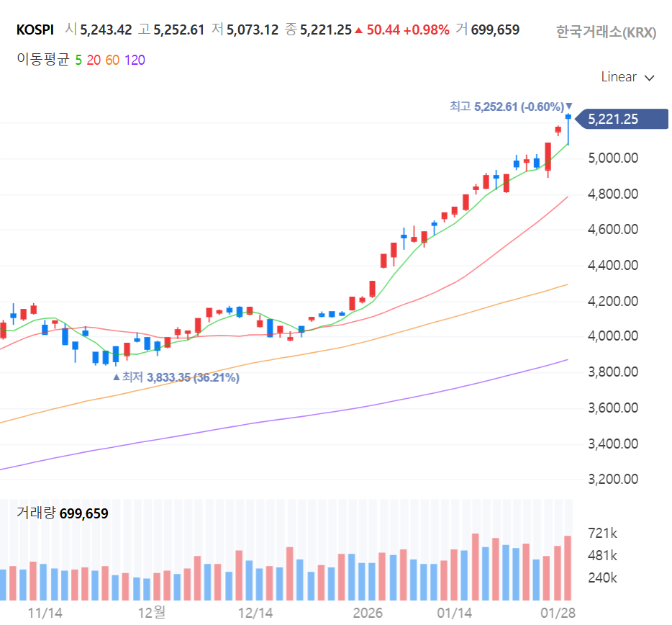Open the Linear scale dropdown

[627, 77]
